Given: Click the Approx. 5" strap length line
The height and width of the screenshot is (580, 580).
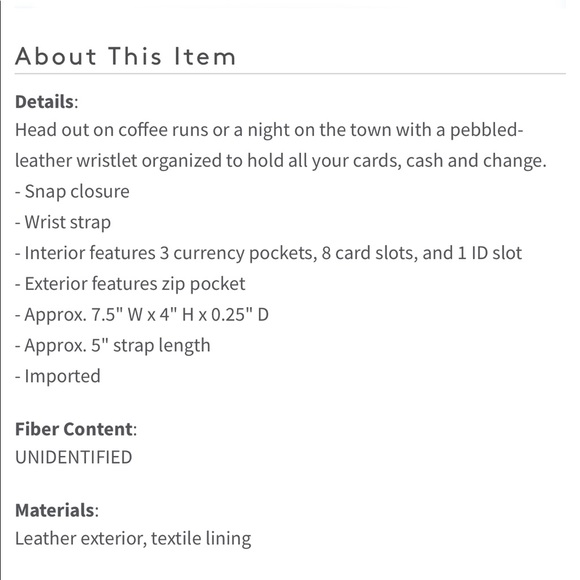Looking at the screenshot, I should (112, 346).
